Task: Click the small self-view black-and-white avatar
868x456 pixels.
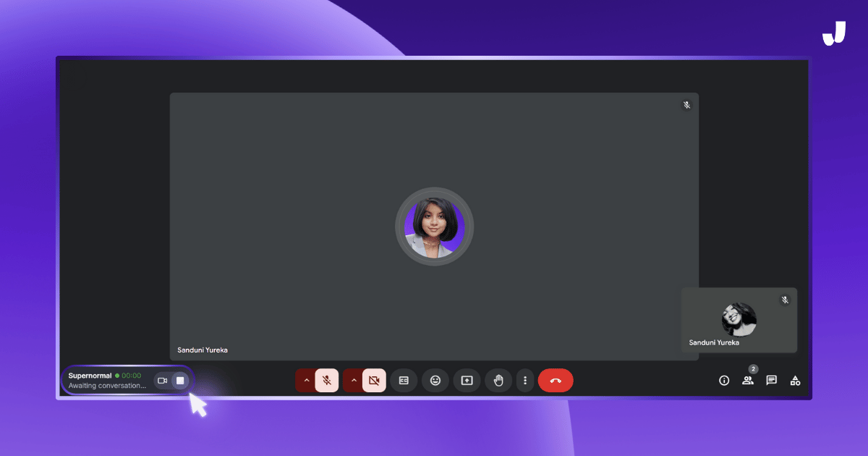Action: [739, 320]
